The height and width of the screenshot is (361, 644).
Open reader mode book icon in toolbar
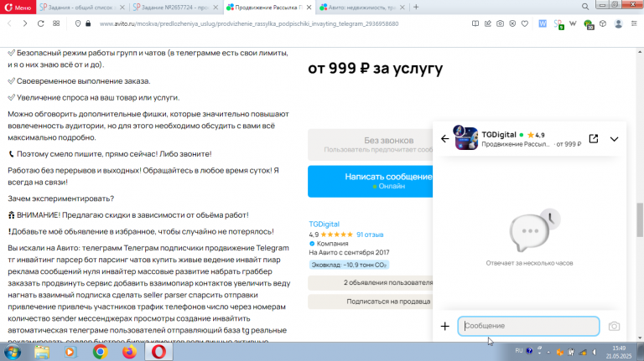pos(475,23)
